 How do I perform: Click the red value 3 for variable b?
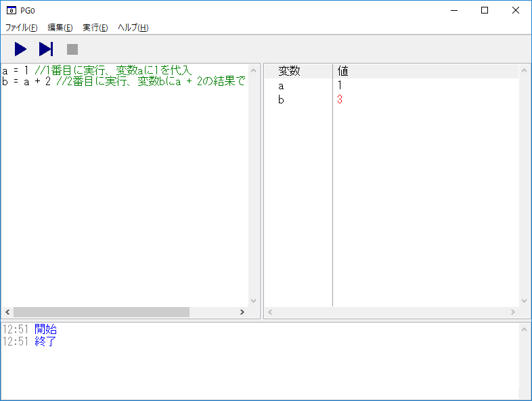(340, 99)
